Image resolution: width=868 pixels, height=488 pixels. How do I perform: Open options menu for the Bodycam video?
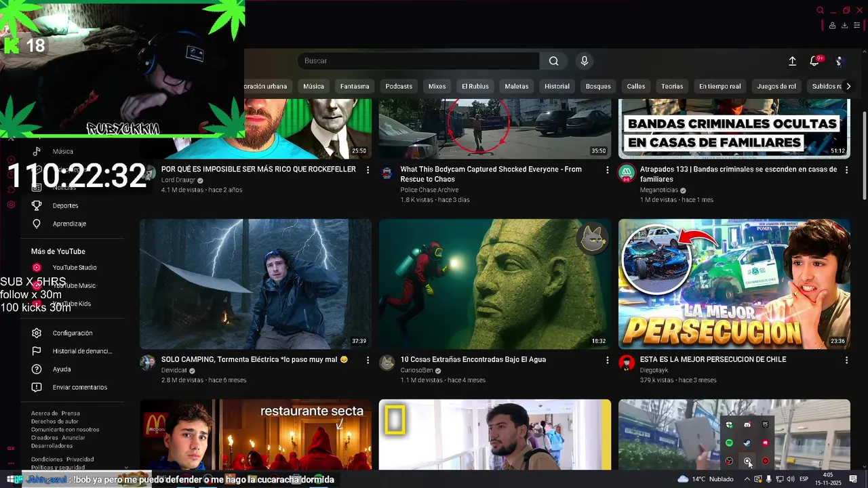pyautogui.click(x=608, y=169)
